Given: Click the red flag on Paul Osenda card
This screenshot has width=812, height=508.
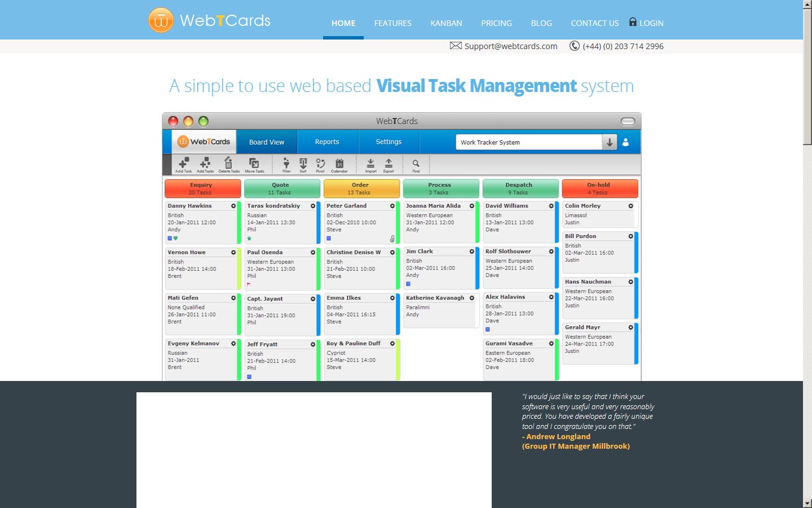Looking at the screenshot, I should [249, 284].
